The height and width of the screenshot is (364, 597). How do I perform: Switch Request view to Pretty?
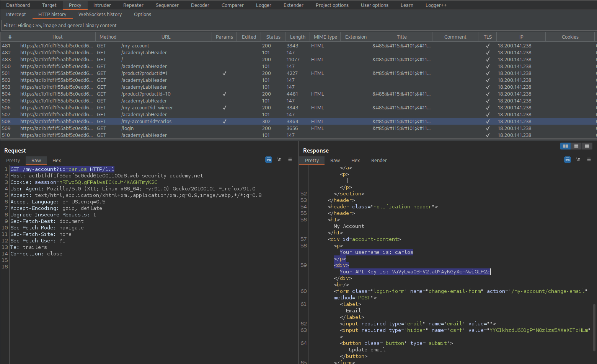click(13, 160)
